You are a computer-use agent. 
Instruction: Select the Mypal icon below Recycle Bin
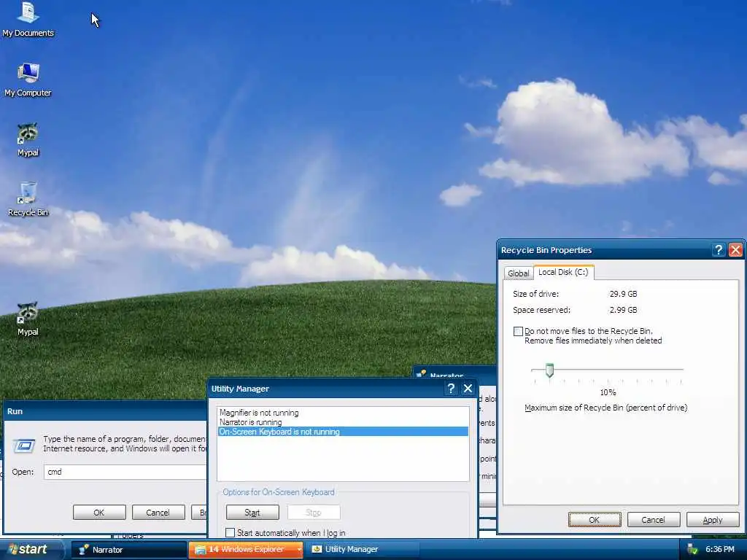click(x=28, y=319)
